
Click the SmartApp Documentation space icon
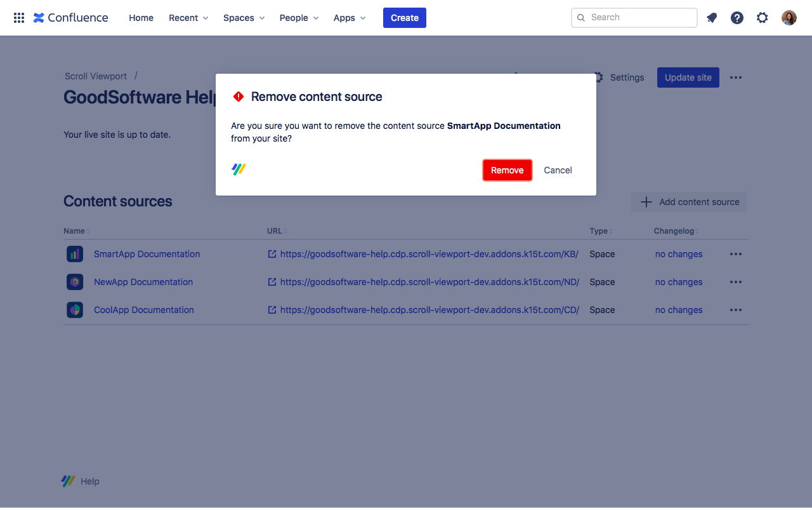coord(74,253)
